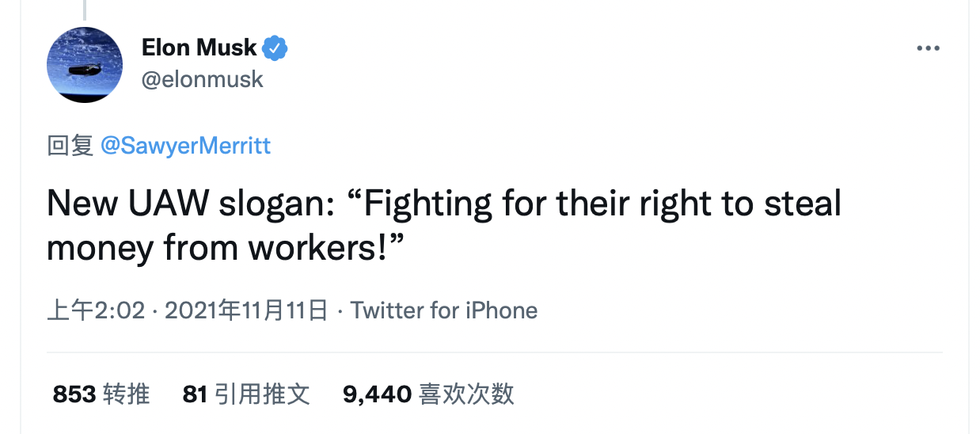This screenshot has width=980, height=434.
Task: View the 喜欢次数 likes list
Action: tap(466, 394)
